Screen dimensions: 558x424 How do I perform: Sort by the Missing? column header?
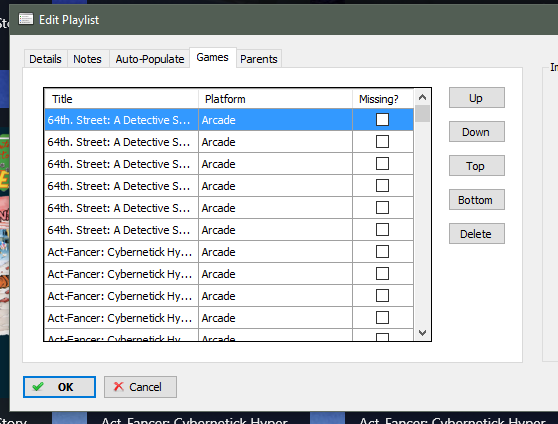pos(383,99)
